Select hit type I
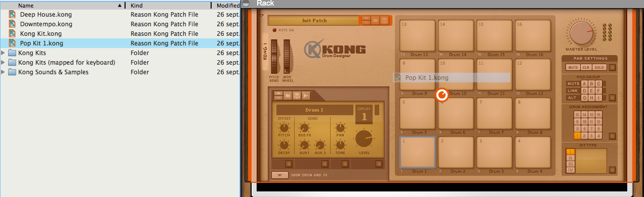Viewport: 644px width, 197px height. pyautogui.click(x=571, y=152)
